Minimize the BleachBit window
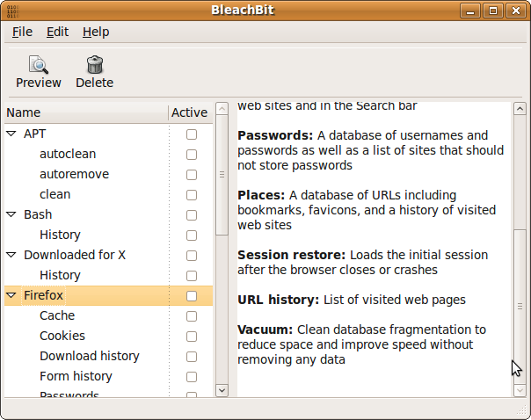531x420 pixels. click(x=475, y=10)
